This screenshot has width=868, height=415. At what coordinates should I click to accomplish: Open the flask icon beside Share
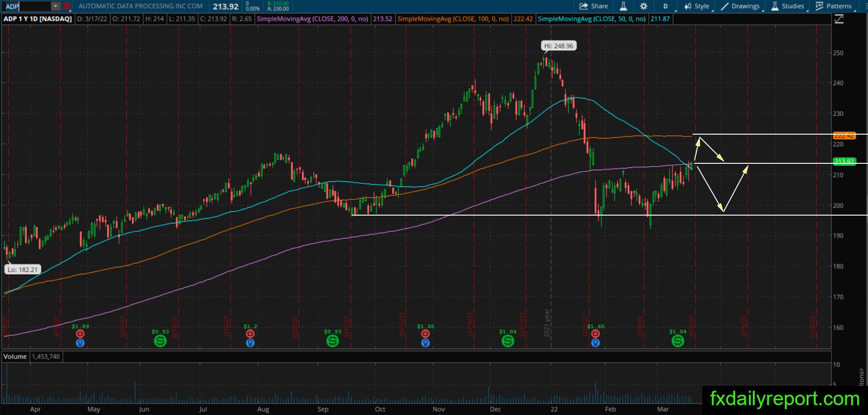[x=623, y=6]
